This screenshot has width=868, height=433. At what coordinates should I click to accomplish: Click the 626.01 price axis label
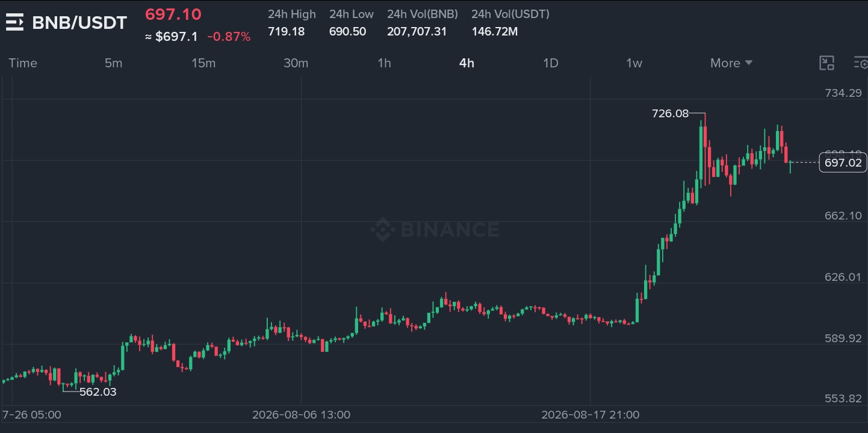843,277
